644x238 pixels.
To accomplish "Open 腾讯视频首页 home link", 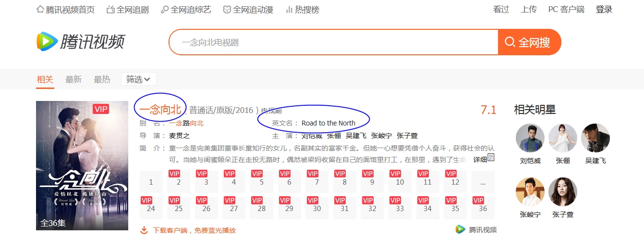I will pos(70,10).
